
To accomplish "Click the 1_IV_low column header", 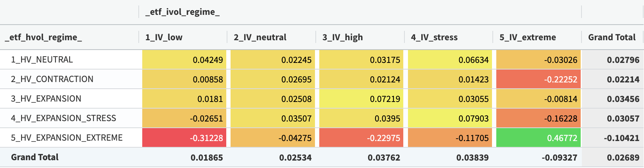I will click(x=164, y=38).
